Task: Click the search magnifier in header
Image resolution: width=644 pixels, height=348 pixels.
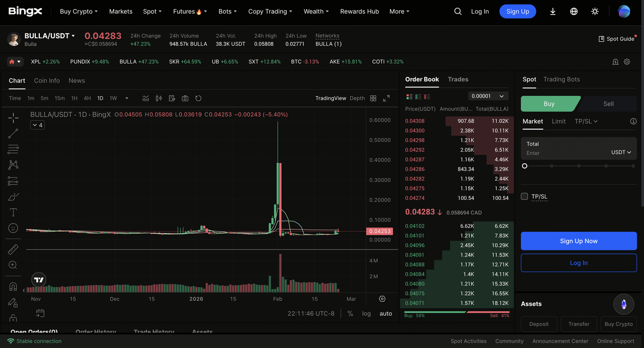Action: pos(457,12)
